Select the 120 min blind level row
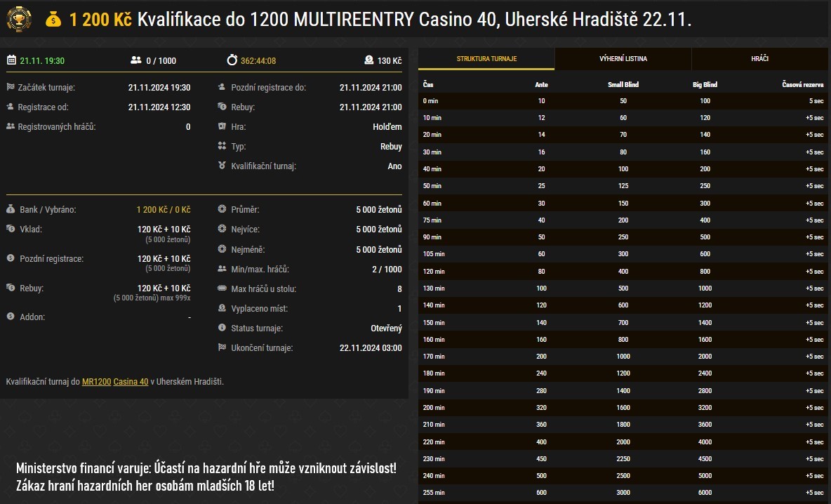This screenshot has width=831, height=504. (623, 272)
